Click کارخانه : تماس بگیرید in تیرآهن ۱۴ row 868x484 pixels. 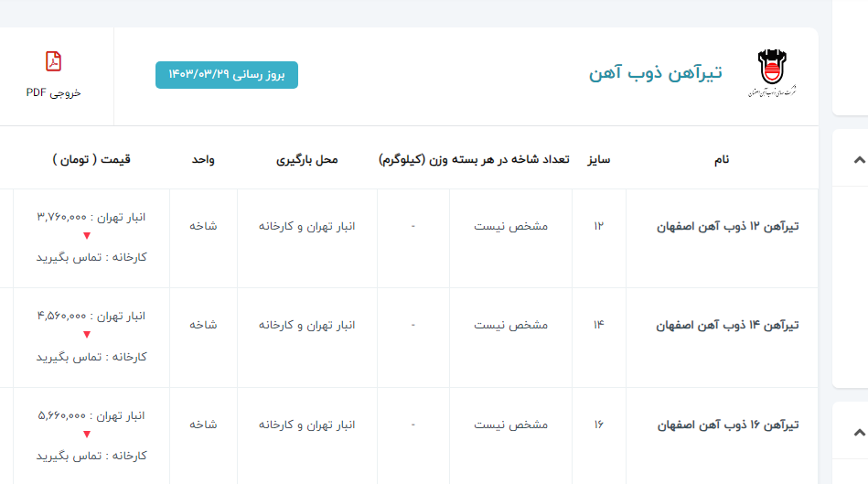click(x=91, y=357)
